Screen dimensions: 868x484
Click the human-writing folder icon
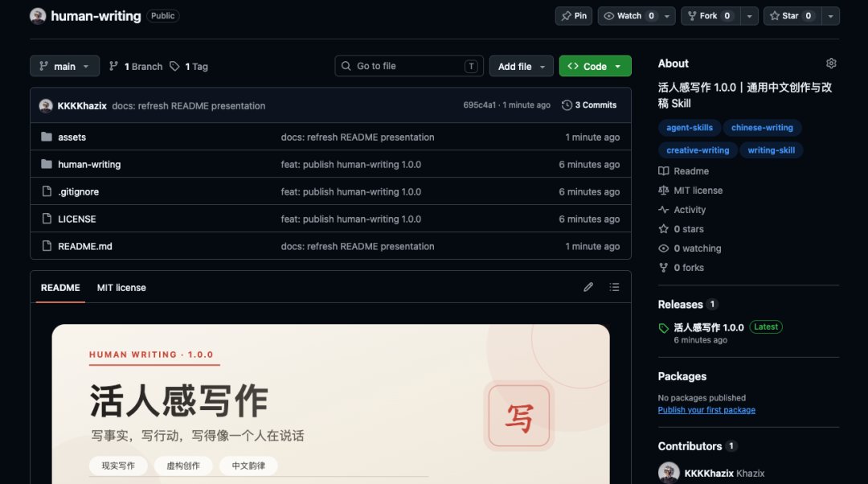[47, 164]
